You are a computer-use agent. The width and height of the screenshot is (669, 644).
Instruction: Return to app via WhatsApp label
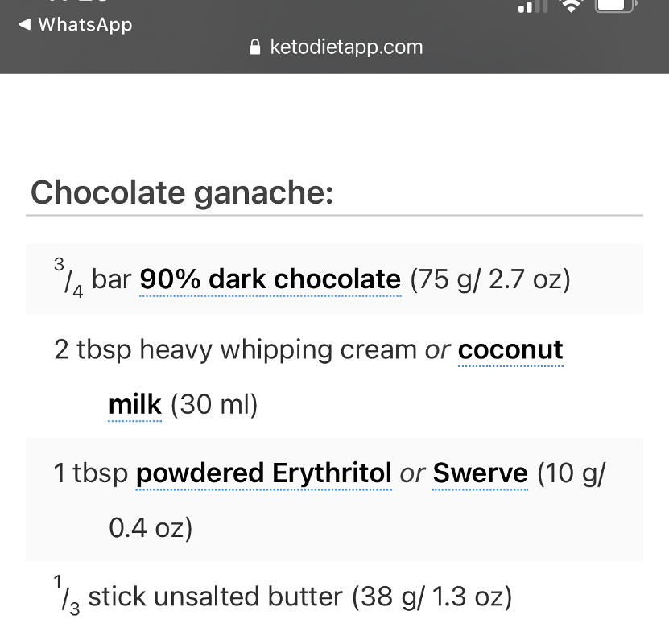click(85, 24)
